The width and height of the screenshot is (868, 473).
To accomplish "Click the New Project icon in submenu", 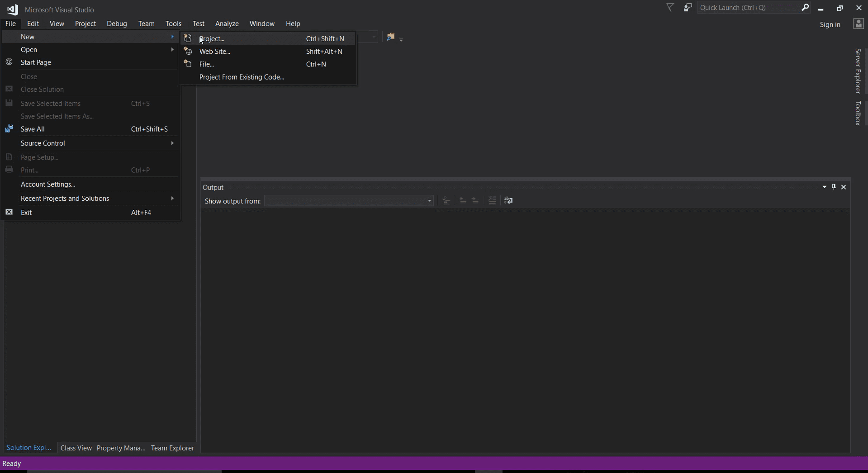I will (x=188, y=38).
